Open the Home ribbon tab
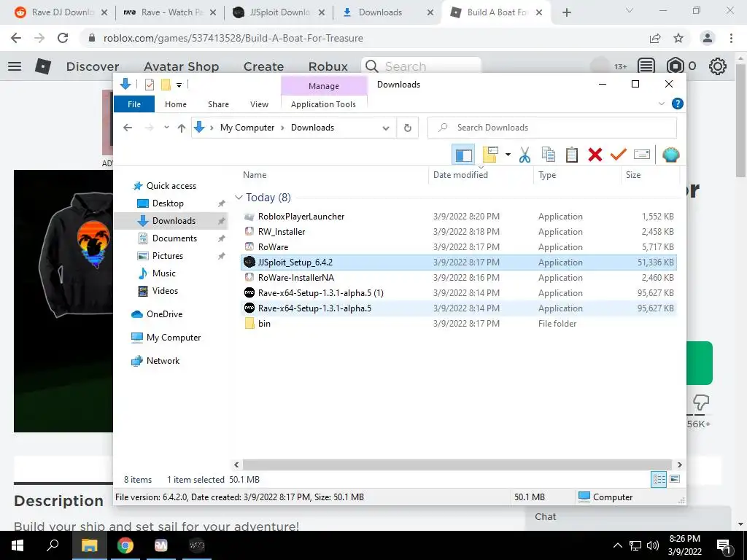The height and width of the screenshot is (560, 747). (x=176, y=104)
